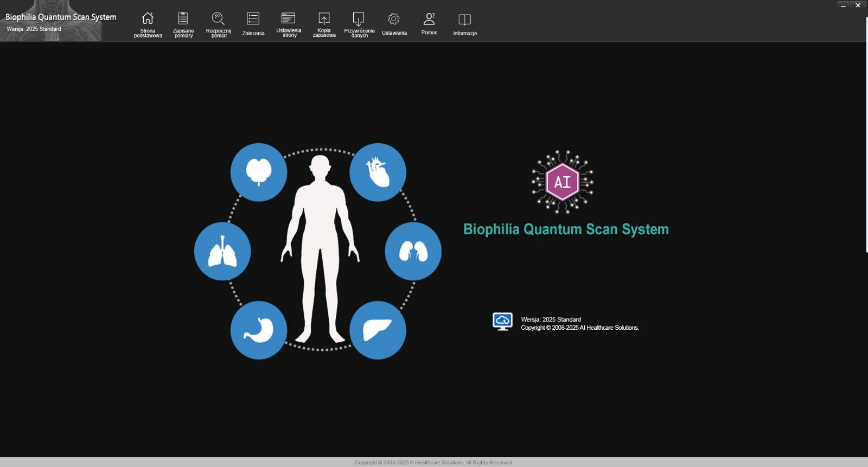Open Ustawienia gear icon

click(394, 20)
